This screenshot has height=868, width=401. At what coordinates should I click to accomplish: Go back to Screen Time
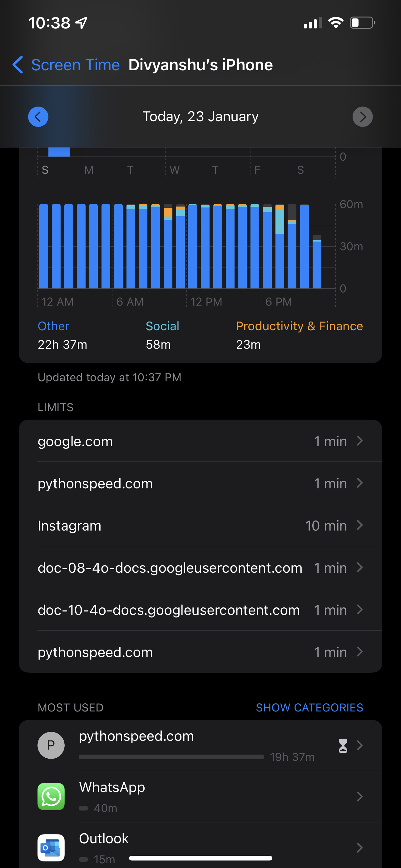coord(75,65)
